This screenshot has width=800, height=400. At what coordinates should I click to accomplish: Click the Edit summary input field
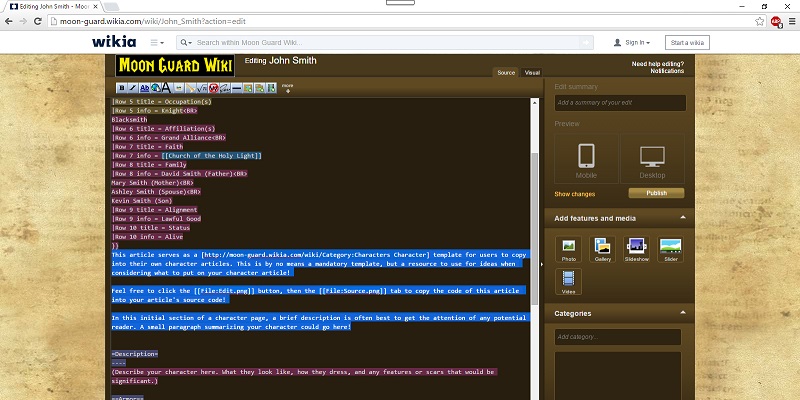(620, 103)
